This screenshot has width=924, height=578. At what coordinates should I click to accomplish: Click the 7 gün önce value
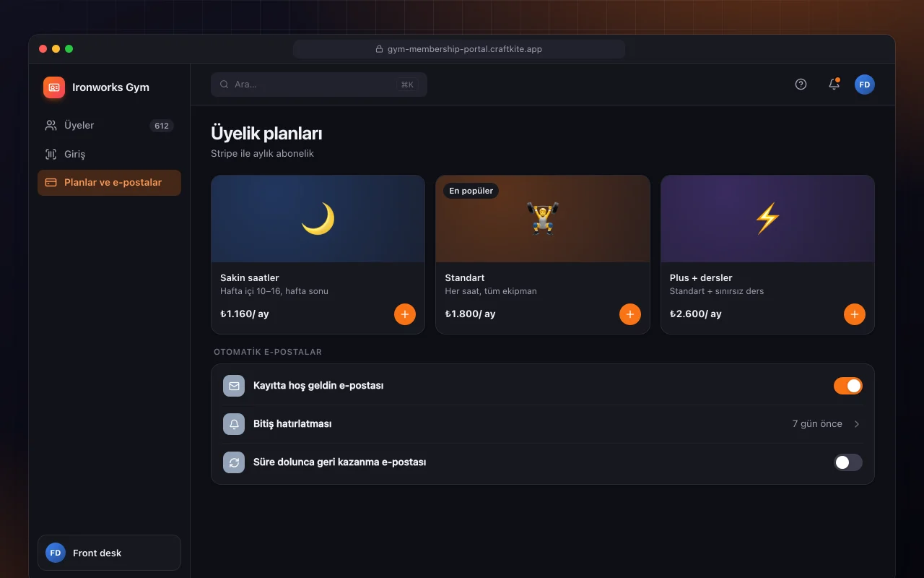(x=817, y=424)
